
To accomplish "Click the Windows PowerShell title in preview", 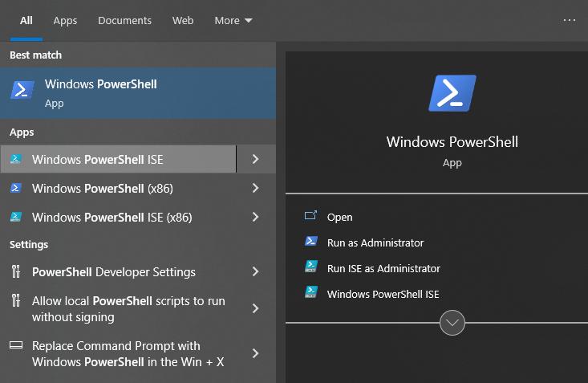I will (452, 142).
